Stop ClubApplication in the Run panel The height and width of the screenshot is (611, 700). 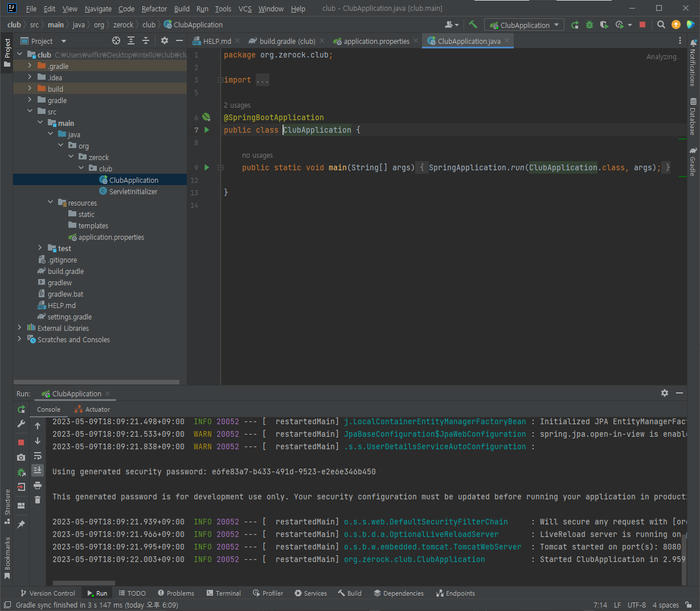pyautogui.click(x=21, y=442)
